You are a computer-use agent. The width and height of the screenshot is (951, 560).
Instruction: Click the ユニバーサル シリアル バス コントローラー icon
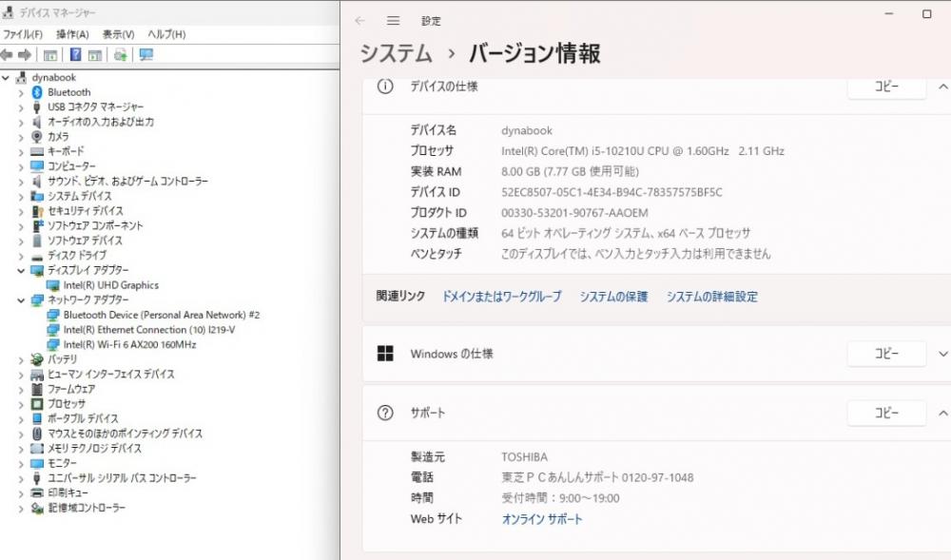37,478
